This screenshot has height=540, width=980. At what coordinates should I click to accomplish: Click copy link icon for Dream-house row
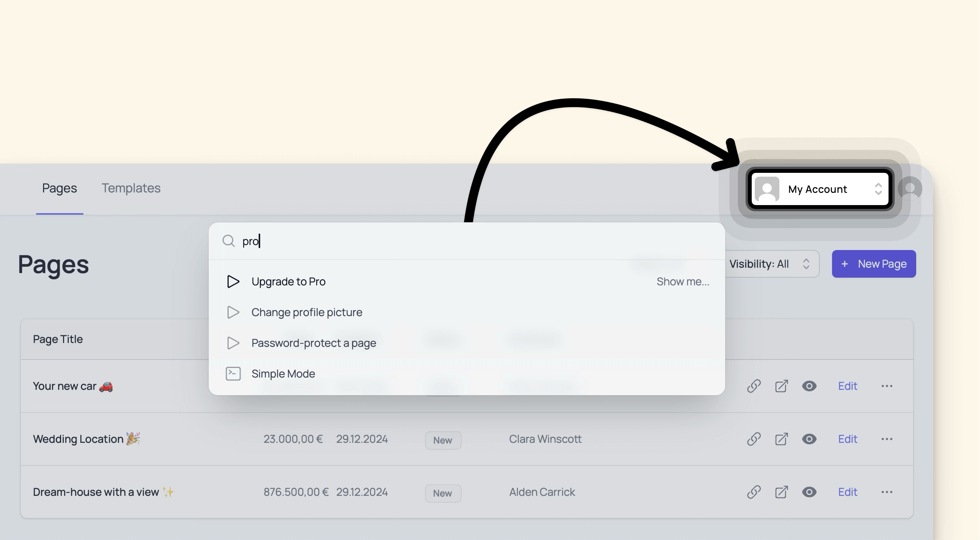click(754, 492)
